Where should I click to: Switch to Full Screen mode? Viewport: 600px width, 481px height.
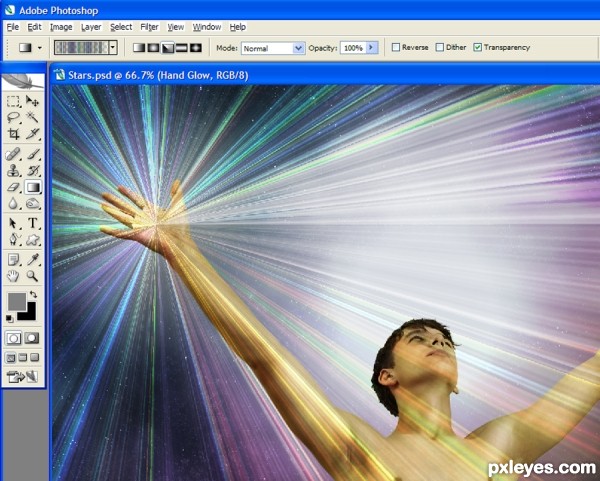coord(34,358)
